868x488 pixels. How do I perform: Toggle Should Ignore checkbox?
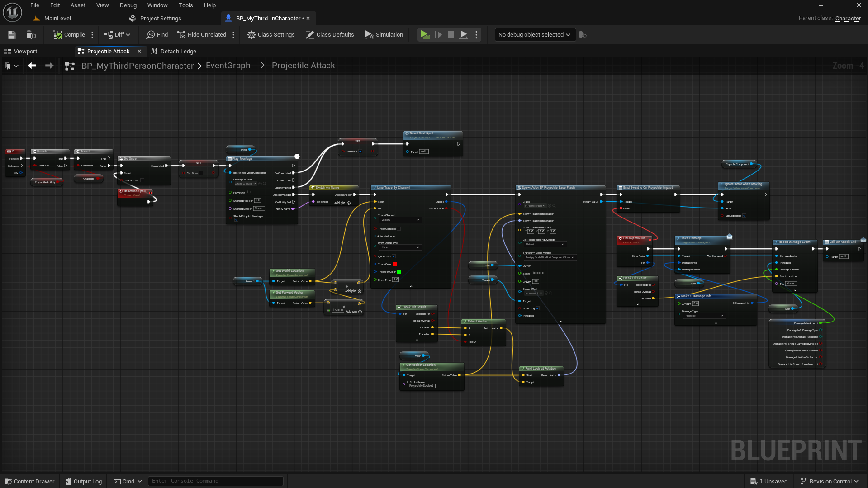pyautogui.click(x=744, y=216)
